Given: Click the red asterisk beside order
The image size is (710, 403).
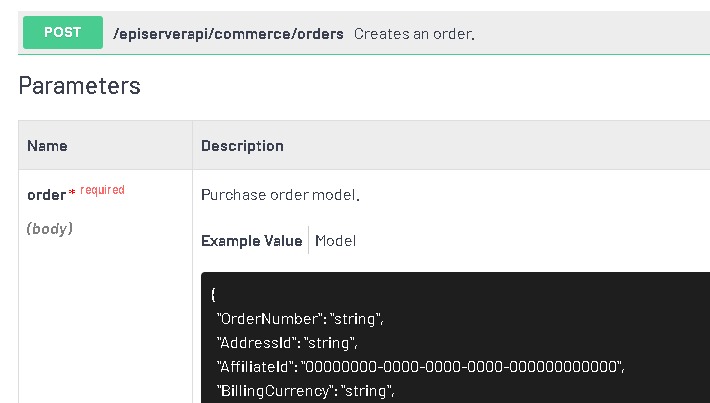Looking at the screenshot, I should click(72, 194).
